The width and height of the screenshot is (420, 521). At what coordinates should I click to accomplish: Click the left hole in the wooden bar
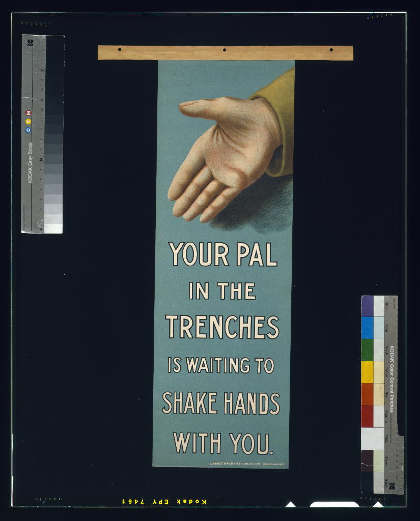[x=119, y=50]
